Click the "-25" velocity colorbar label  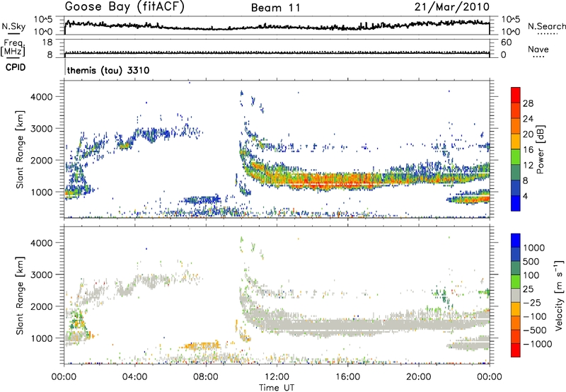532,303
